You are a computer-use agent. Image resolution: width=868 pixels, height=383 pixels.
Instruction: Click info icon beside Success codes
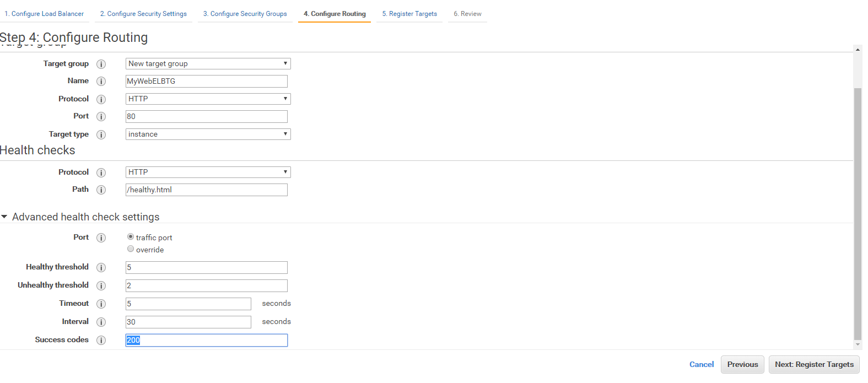click(101, 341)
